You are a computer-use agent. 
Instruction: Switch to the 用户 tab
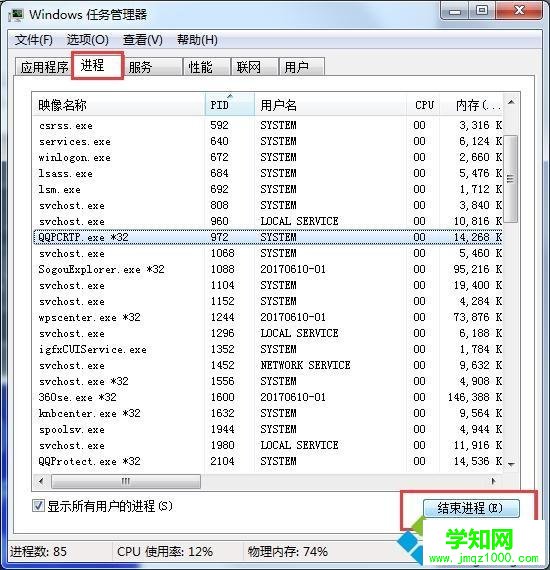pos(301,67)
